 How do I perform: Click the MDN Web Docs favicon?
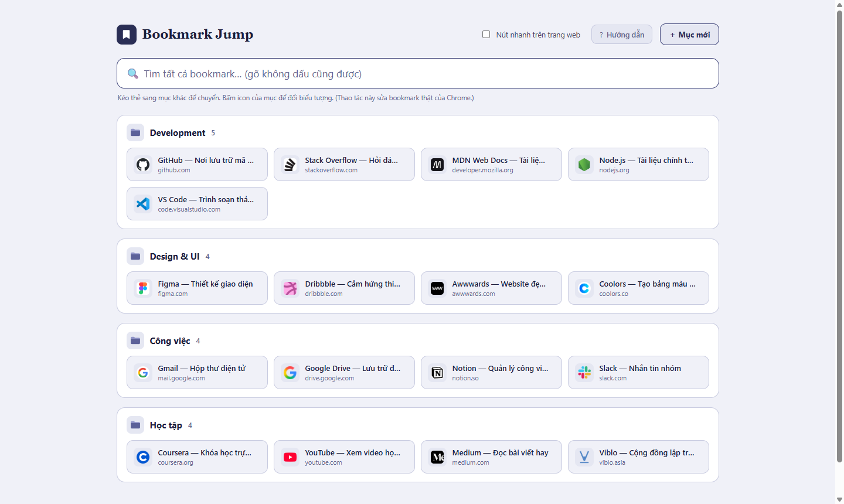[x=437, y=165]
